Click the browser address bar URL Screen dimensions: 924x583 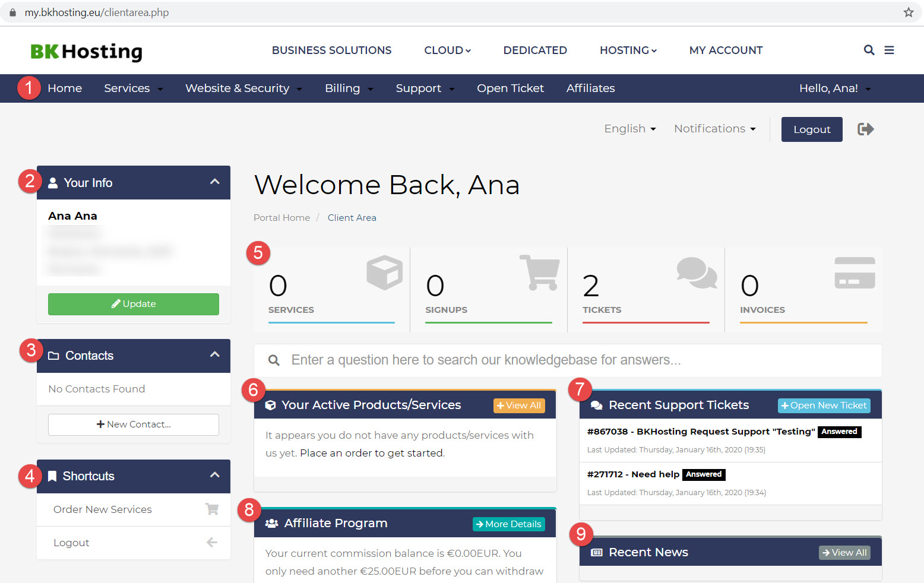point(97,12)
